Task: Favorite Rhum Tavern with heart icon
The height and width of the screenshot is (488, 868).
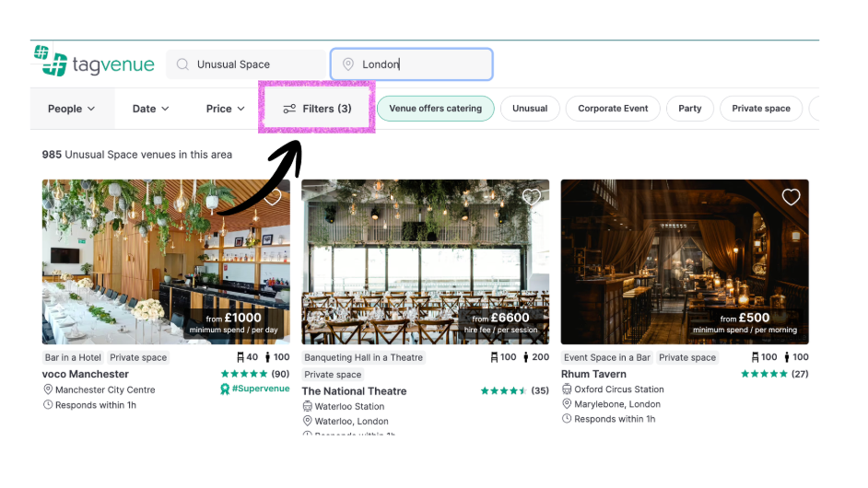Action: pyautogui.click(x=791, y=197)
